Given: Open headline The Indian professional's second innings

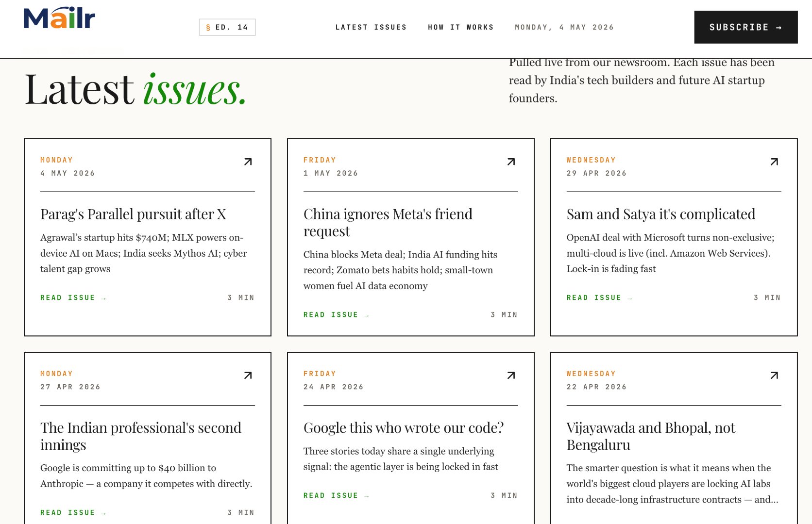Looking at the screenshot, I should [141, 436].
